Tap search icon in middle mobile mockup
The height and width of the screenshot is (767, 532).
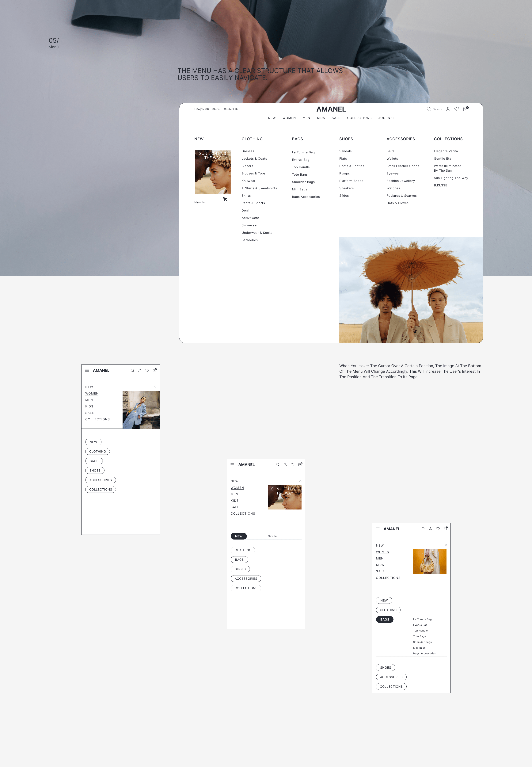[x=278, y=465]
